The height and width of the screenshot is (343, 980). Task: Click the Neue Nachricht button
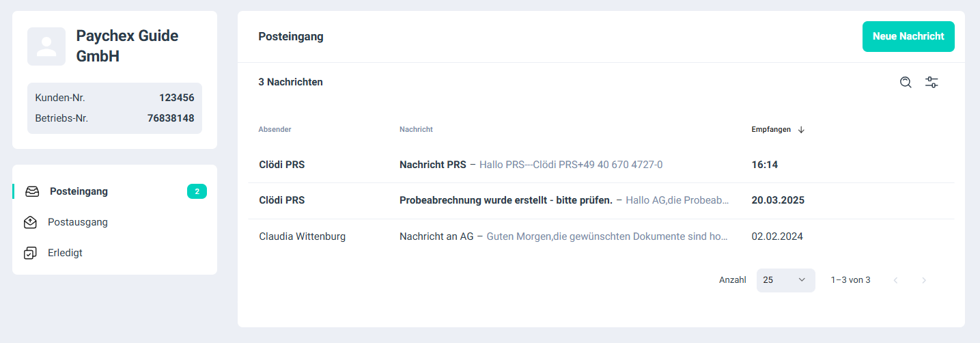coord(908,37)
